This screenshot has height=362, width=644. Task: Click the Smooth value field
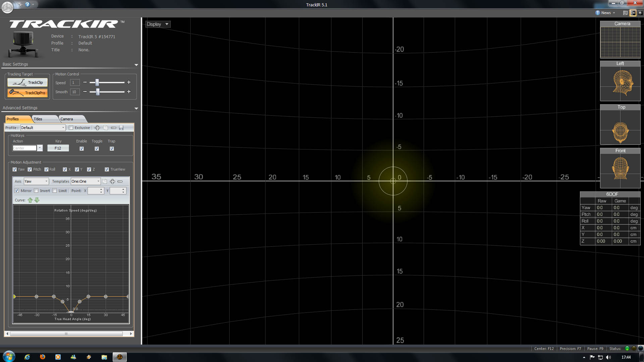[75, 92]
